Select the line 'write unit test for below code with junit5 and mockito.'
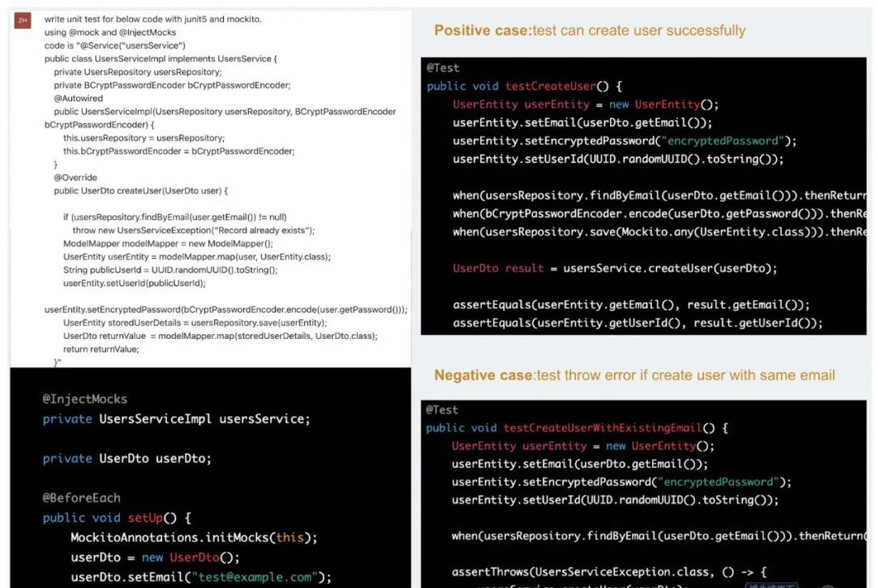This screenshot has height=588, width=876. coord(153,19)
